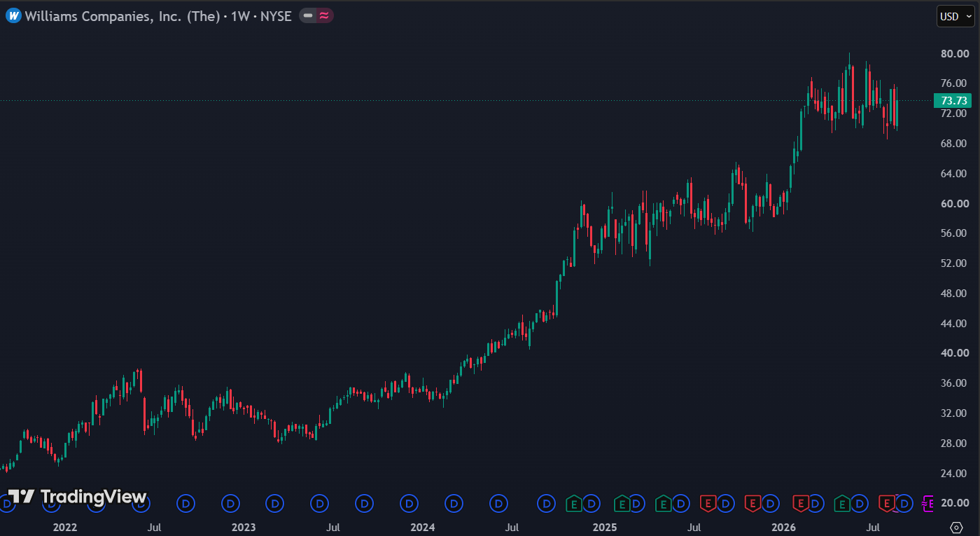The width and height of the screenshot is (980, 536).
Task: Click the Jul label between 2025 and 2026
Action: click(694, 527)
